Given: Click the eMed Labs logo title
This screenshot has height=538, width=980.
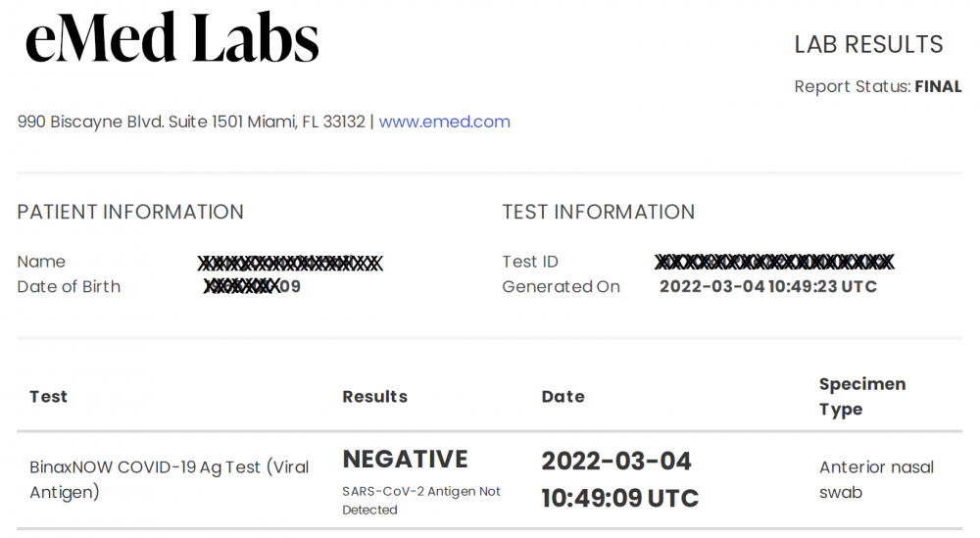Looking at the screenshot, I should (x=171, y=39).
